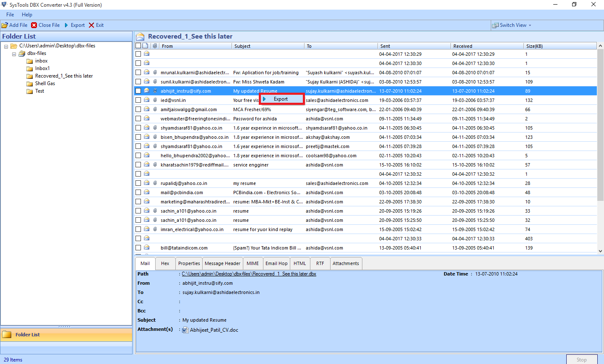604x364 pixels.
Task: Switch to the Attachments tab
Action: (x=346, y=263)
